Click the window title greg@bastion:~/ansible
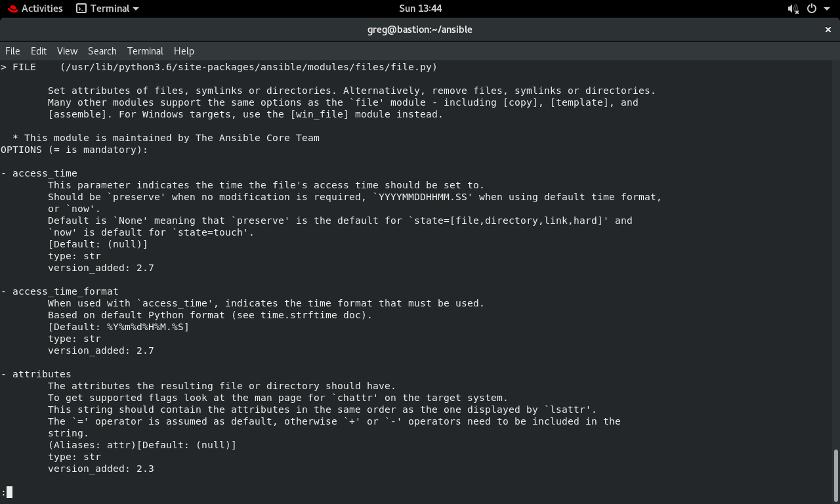 point(420,30)
